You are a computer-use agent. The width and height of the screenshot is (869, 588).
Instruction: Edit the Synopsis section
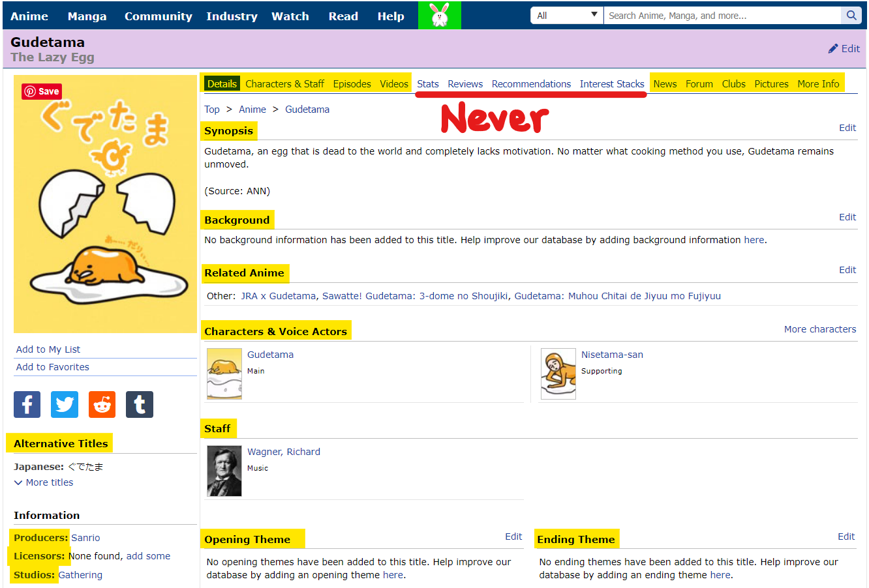pyautogui.click(x=847, y=128)
